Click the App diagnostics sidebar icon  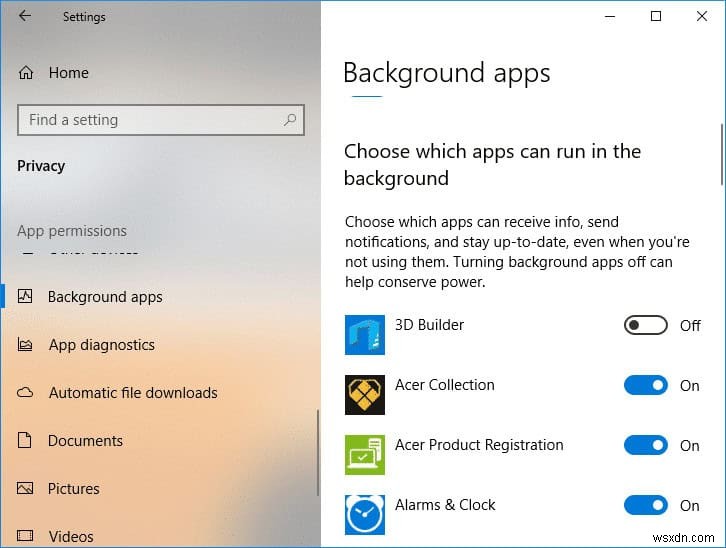pos(25,345)
